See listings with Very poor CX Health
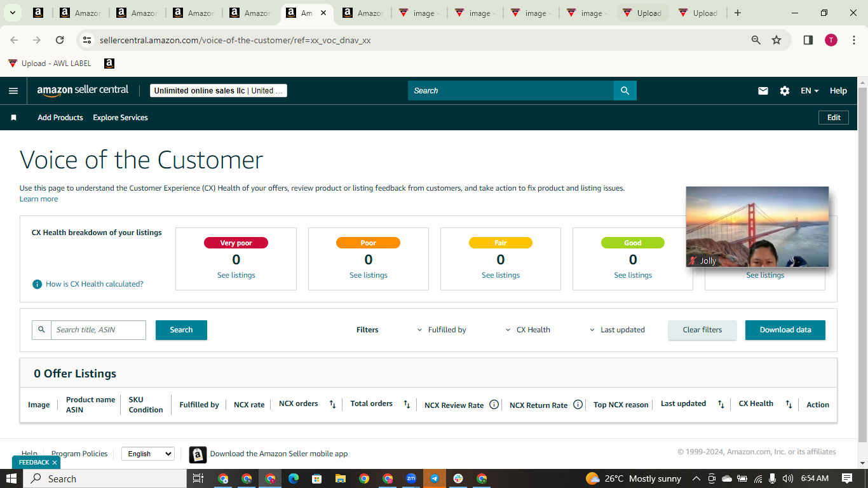868x488 pixels. (x=236, y=275)
